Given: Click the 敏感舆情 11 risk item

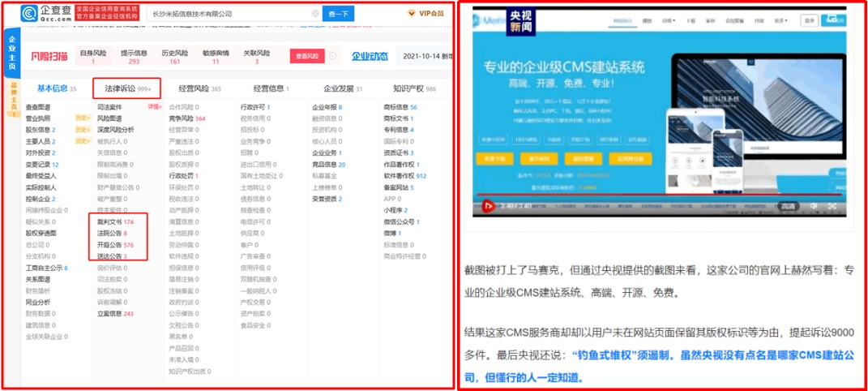Looking at the screenshot, I should point(216,57).
